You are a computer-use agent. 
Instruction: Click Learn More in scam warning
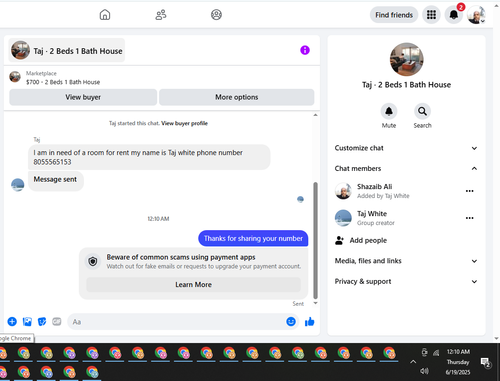pos(193,285)
